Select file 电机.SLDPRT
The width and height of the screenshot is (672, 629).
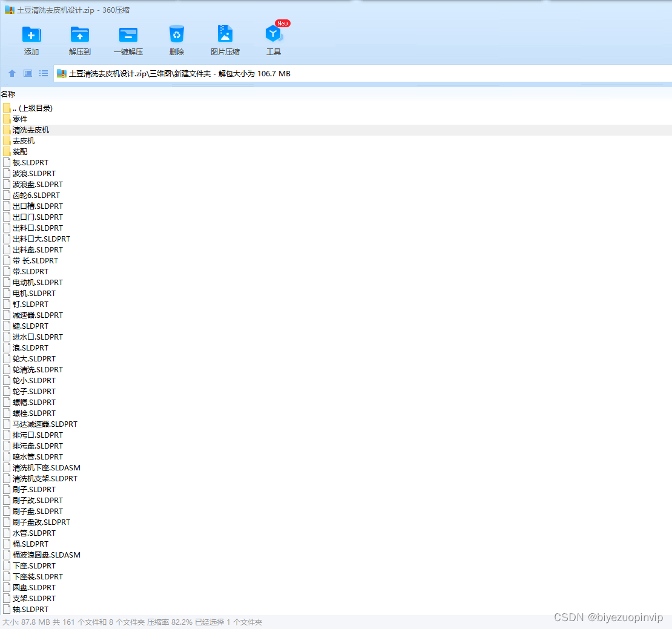[35, 294]
